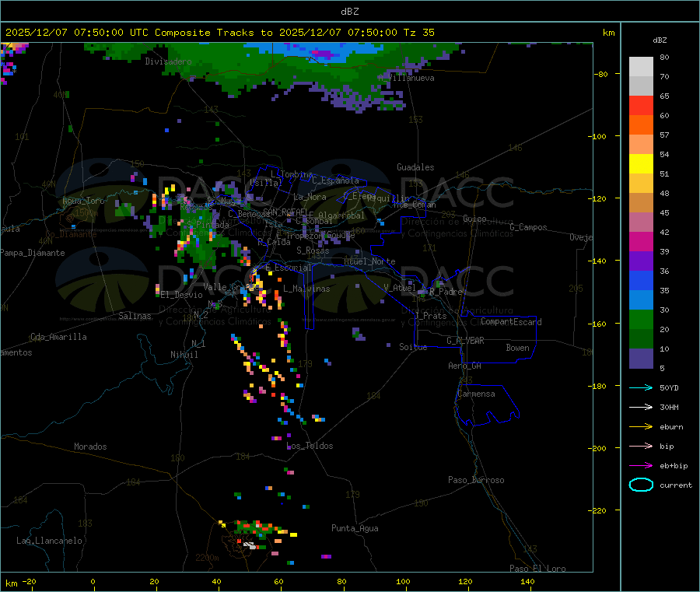Click the 51 dBZ yellow color swatch

click(641, 164)
